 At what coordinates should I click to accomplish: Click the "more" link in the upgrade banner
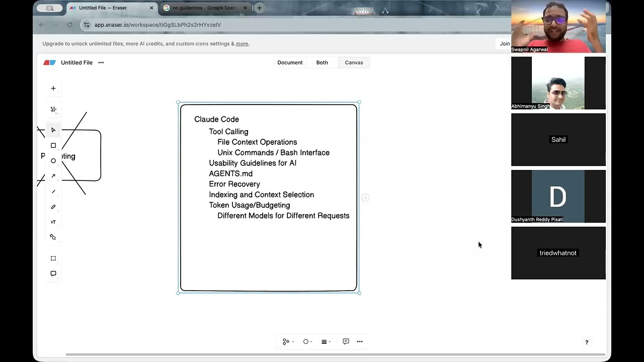(242, 44)
